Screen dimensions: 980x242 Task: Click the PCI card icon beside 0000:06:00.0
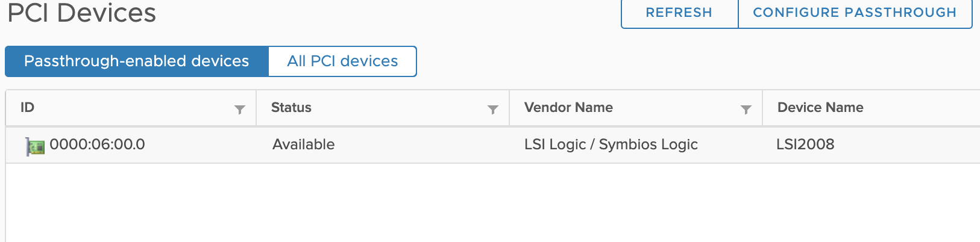pos(35,146)
